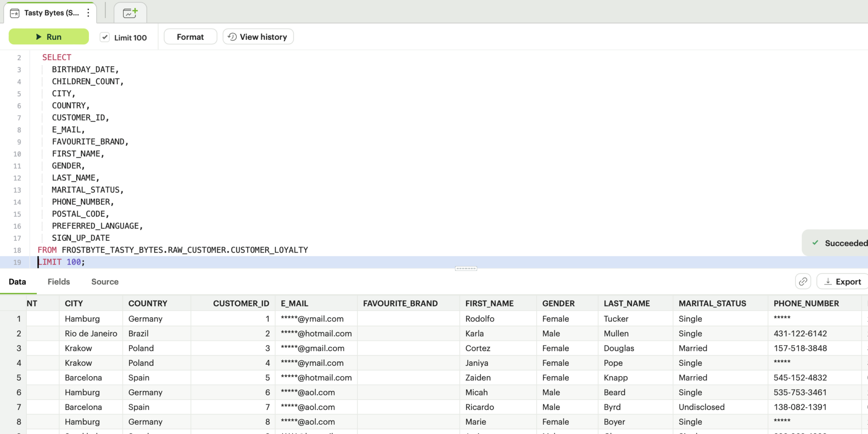Click the download arrow icon on Export
This screenshot has width=868, height=434.
[x=828, y=281]
